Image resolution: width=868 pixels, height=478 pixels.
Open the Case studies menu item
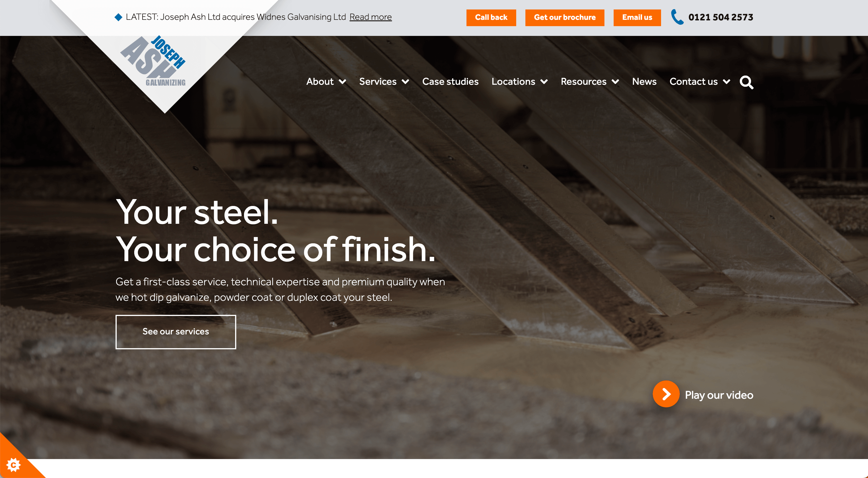450,82
